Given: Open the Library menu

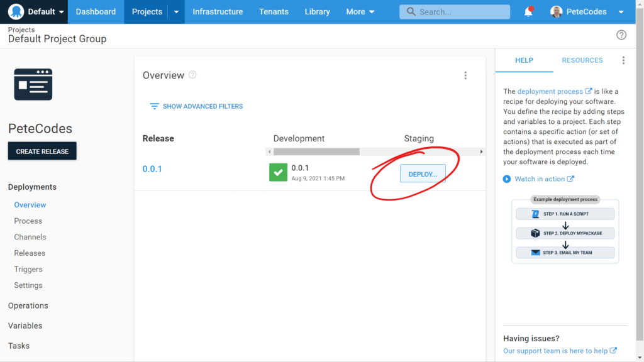Looking at the screenshot, I should coord(317,12).
